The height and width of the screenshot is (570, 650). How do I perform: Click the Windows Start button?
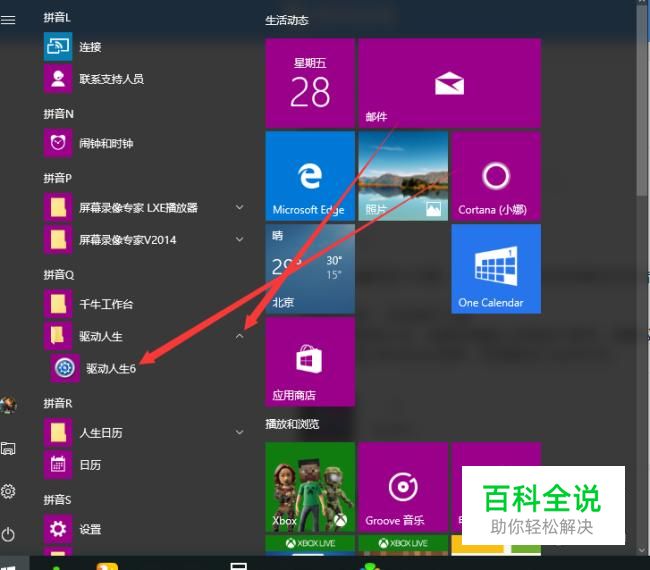(9, 566)
